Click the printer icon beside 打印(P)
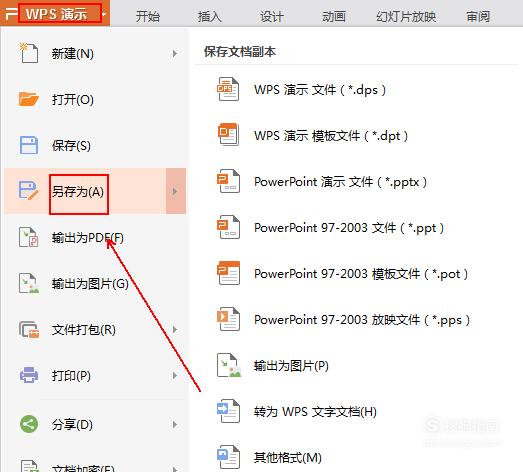Image resolution: width=523 pixels, height=472 pixels. click(x=29, y=375)
